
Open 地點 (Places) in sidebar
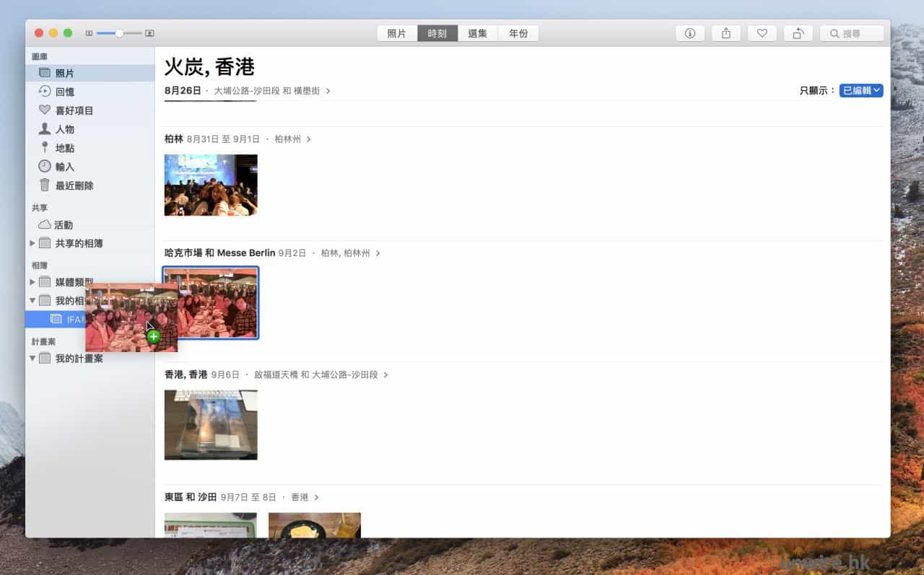65,148
